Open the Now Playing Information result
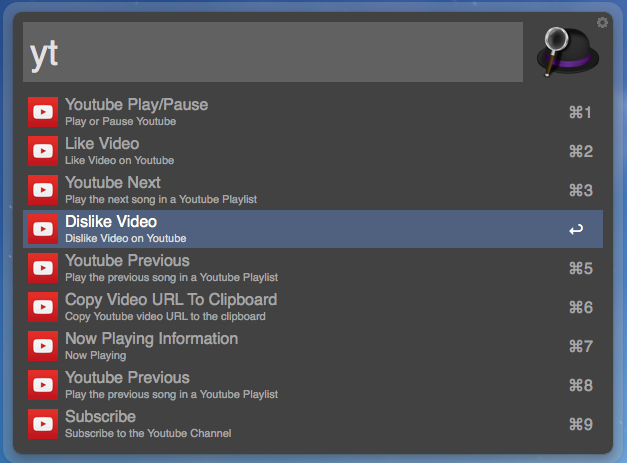627x463 pixels. point(300,346)
